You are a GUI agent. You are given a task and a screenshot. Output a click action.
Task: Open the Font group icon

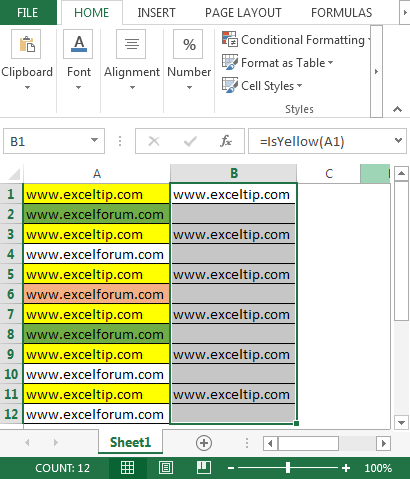pos(78,44)
